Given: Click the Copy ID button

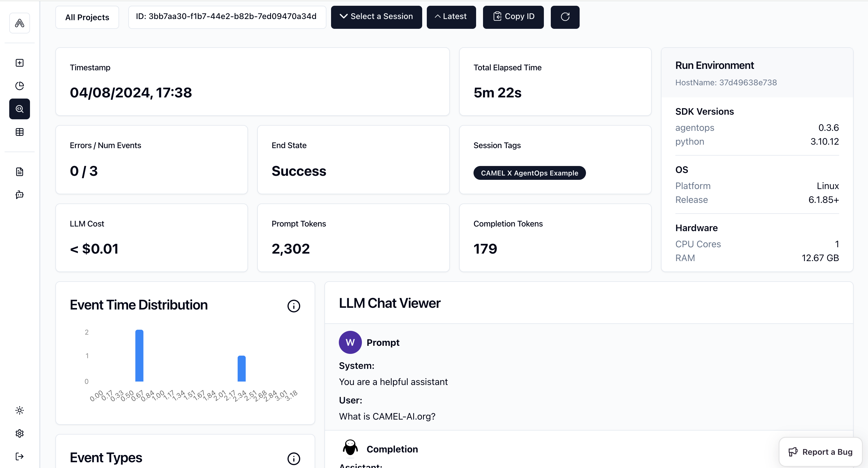Looking at the screenshot, I should [513, 17].
